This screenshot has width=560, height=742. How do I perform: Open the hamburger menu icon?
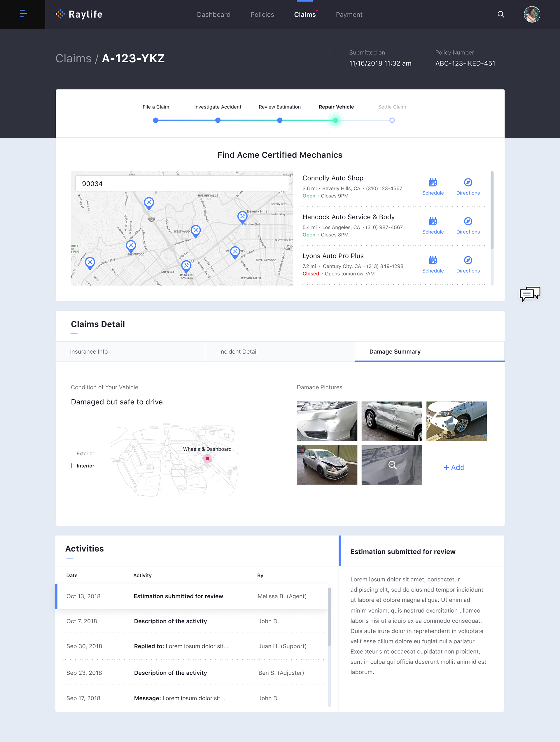click(x=23, y=14)
